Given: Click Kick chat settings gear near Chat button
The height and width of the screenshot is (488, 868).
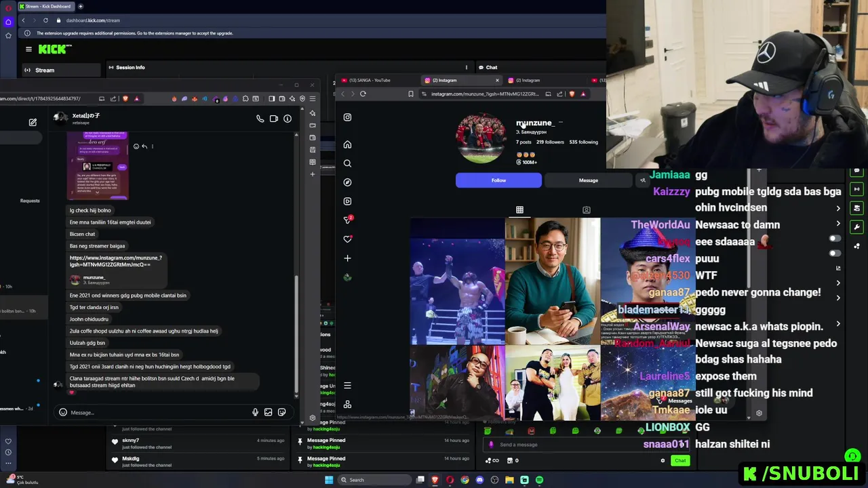Looking at the screenshot, I should click(663, 460).
